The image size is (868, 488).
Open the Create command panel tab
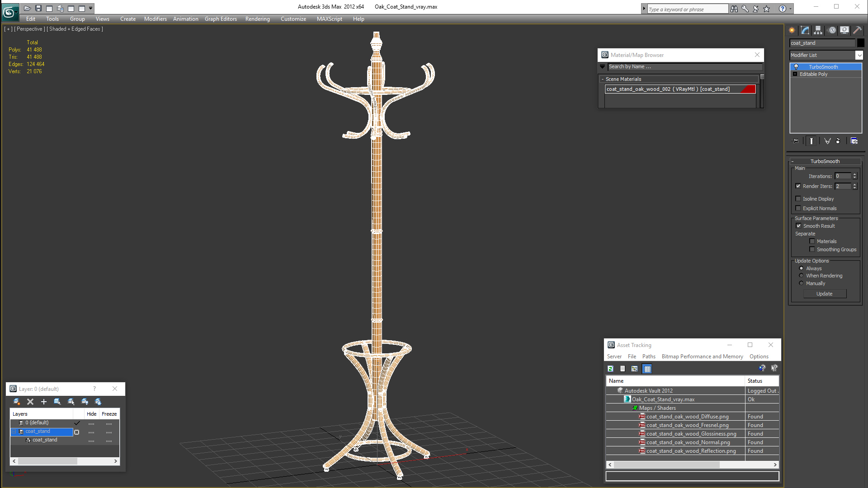[792, 30]
